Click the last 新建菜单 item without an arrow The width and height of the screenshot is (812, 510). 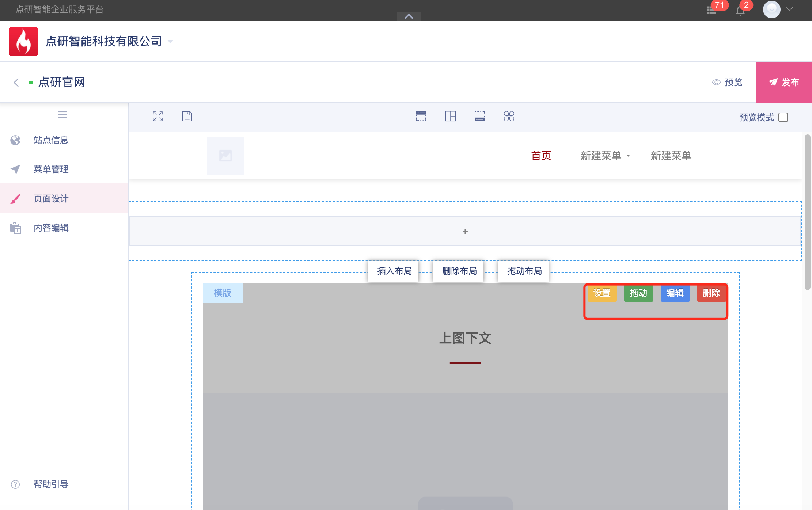(x=671, y=156)
